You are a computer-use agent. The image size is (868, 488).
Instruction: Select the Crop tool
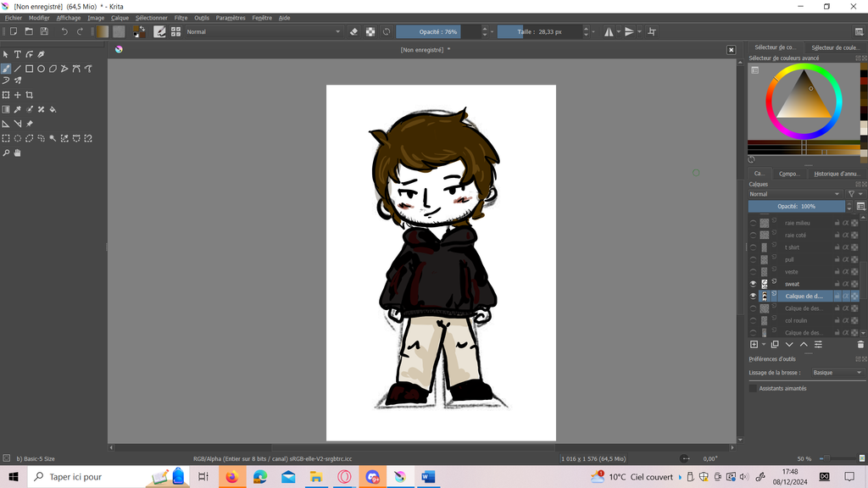coord(30,95)
